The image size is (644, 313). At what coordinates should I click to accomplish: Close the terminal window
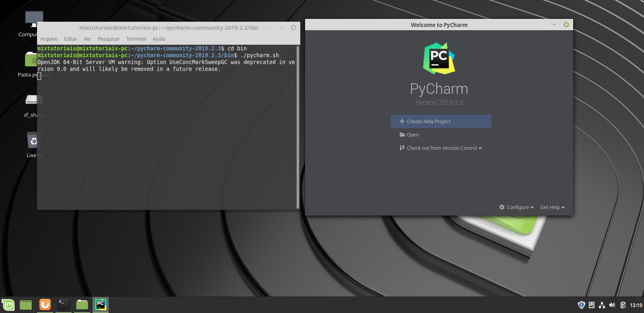(x=293, y=27)
